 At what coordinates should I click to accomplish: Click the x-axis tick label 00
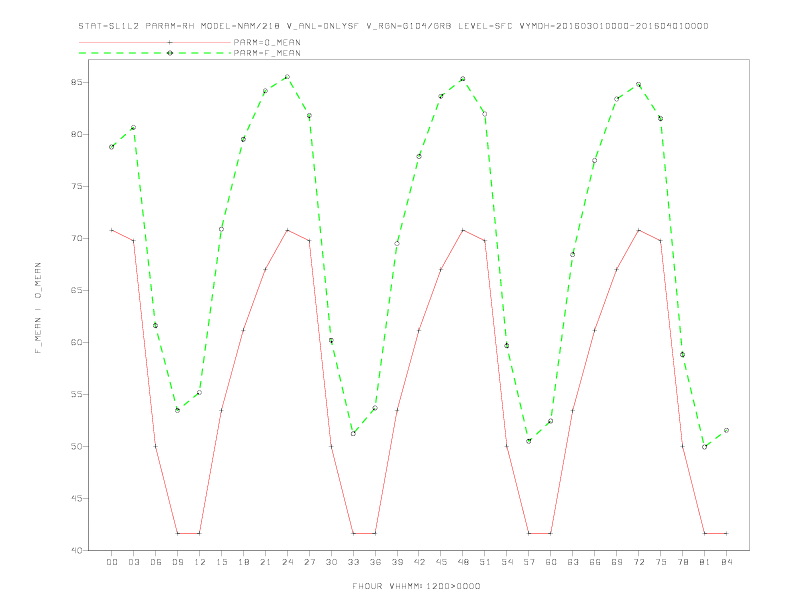(112, 562)
